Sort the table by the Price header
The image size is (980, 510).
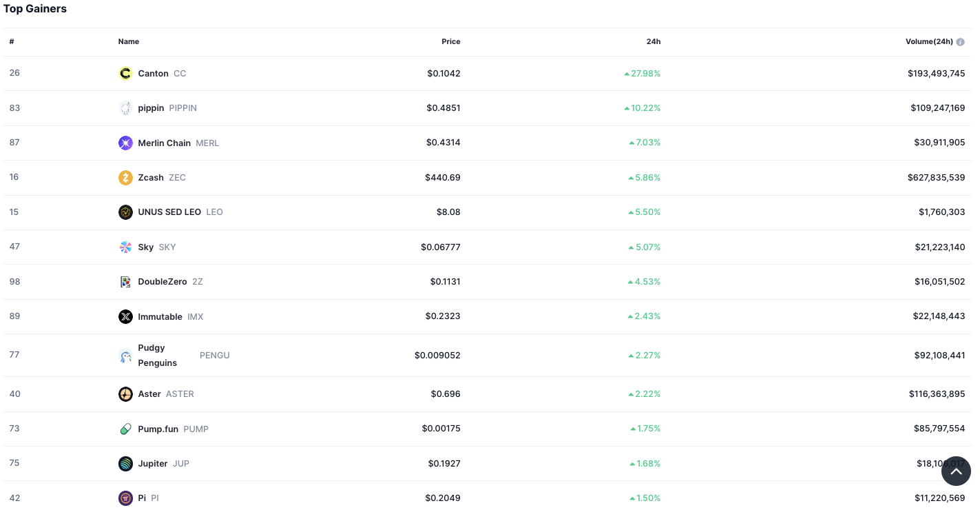[x=451, y=41]
